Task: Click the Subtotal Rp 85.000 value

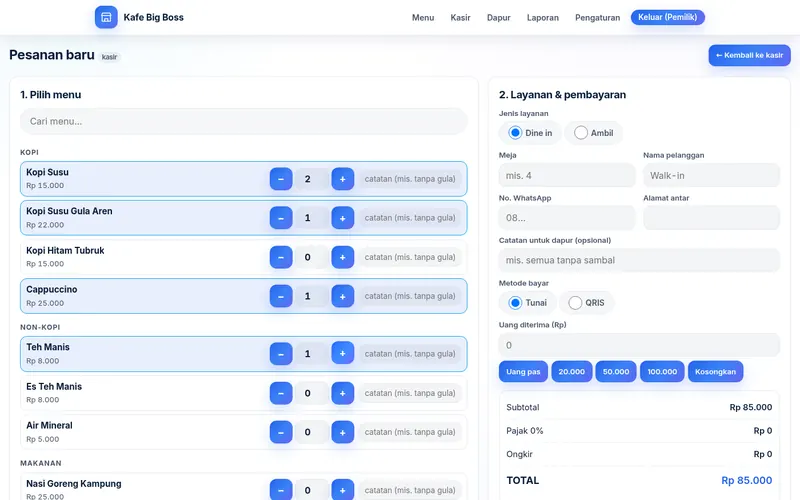Action: coord(751,407)
